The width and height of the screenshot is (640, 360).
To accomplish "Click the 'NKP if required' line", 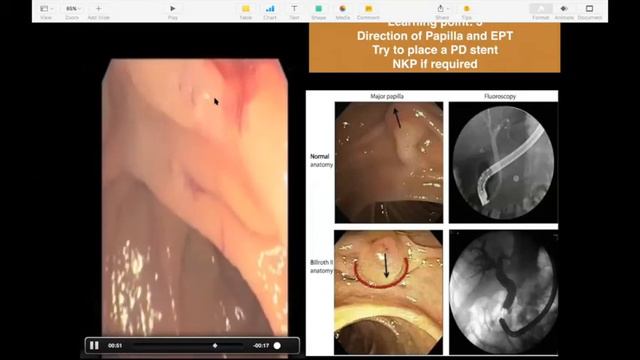I will [x=435, y=64].
